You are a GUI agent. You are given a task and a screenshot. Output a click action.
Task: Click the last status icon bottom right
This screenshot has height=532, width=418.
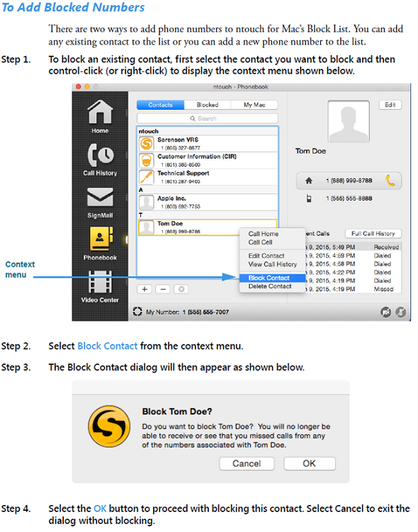(401, 312)
